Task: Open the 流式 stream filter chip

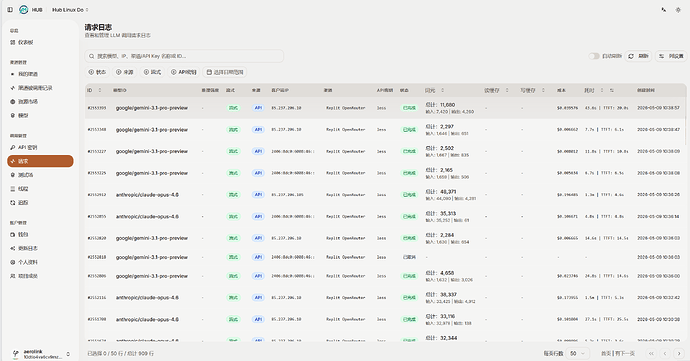Action: tap(152, 72)
